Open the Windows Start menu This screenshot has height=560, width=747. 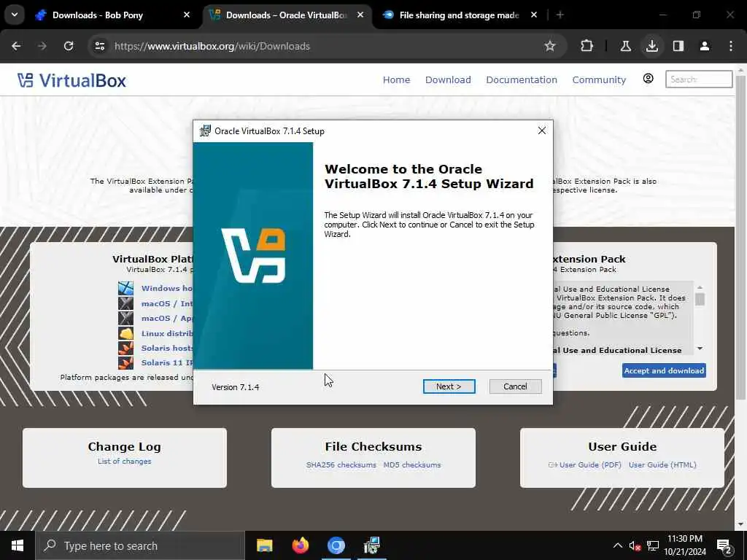coord(18,545)
